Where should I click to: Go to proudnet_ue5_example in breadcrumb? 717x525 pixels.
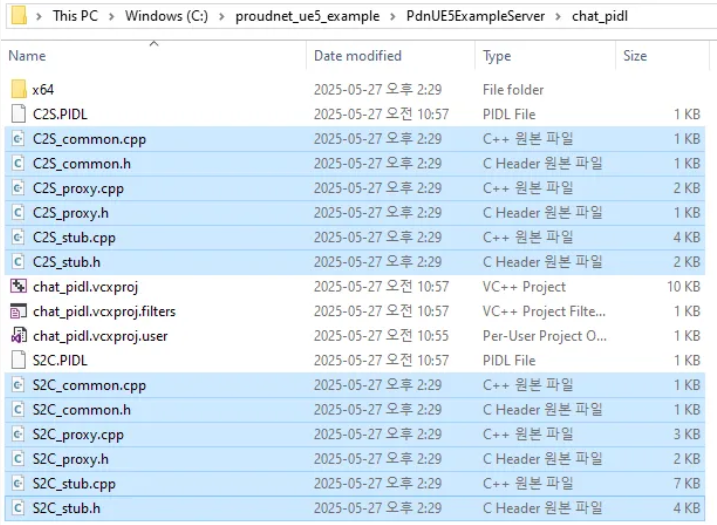(x=307, y=16)
